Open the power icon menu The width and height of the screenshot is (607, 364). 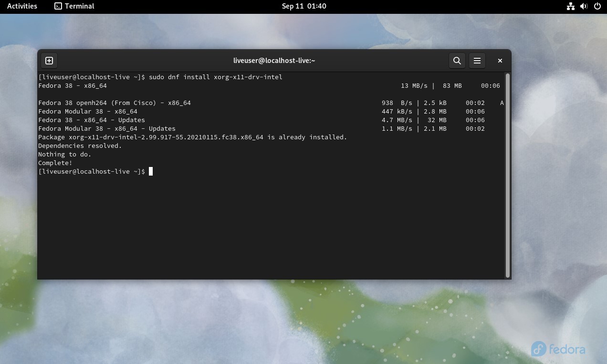pyautogui.click(x=597, y=6)
